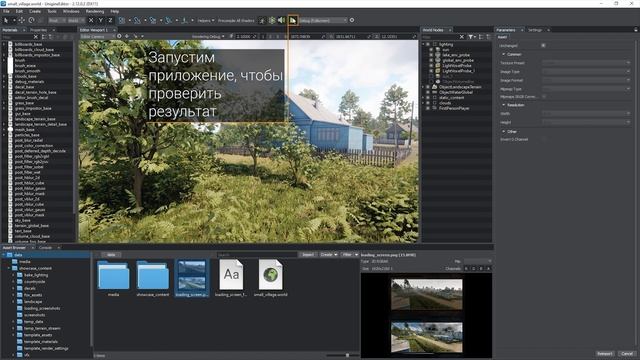Screen dimensions: 640x360
Task: Click the Reimport button
Action: pos(604,353)
